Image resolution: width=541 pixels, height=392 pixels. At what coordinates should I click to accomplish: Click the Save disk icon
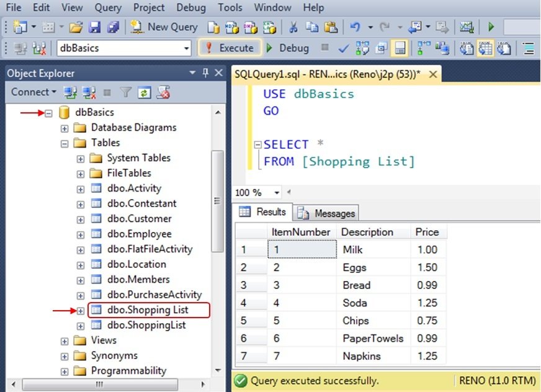[94, 27]
